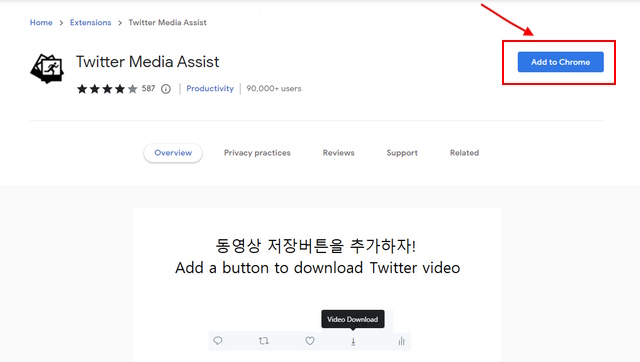Viewport: 640px width, 362px height.
Task: Click the Korean headline in the screenshot preview
Action: [316, 246]
